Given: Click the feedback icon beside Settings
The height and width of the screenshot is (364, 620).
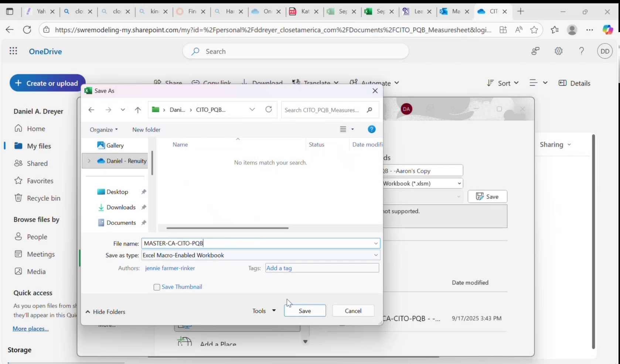Looking at the screenshot, I should pyautogui.click(x=535, y=51).
